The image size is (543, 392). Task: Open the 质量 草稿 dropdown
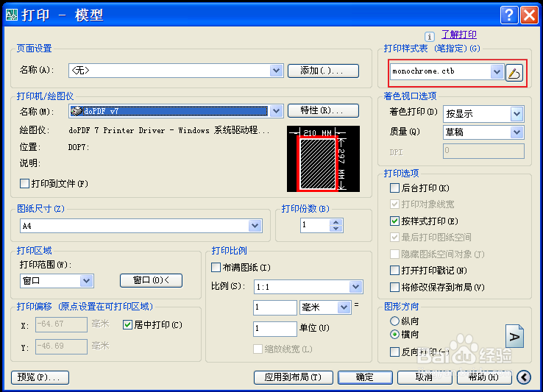pyautogui.click(x=517, y=132)
